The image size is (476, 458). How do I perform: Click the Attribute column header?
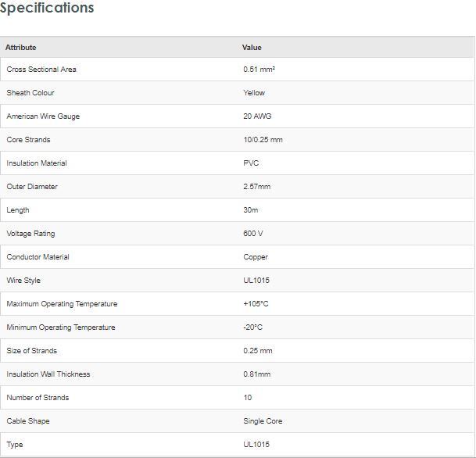coord(21,48)
